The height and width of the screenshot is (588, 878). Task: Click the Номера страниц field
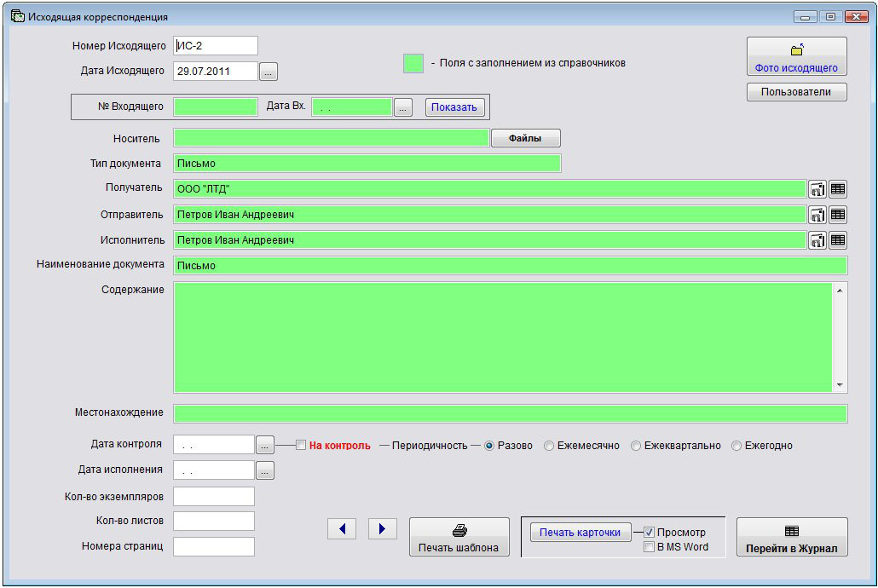[x=214, y=546]
